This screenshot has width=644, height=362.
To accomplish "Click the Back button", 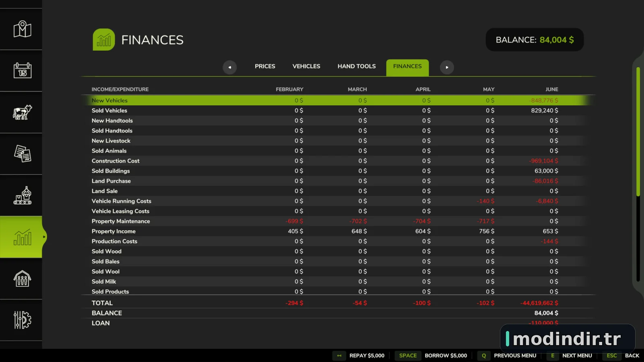I will tap(632, 356).
